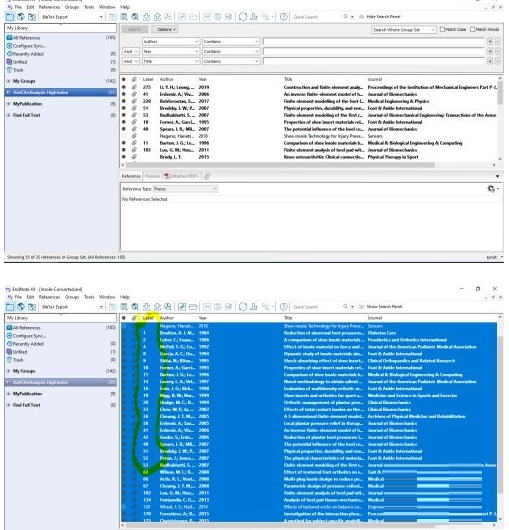Click Find Full Text icon in lower toolbar
Viewport: 509px width, 530px height.
click(168, 307)
